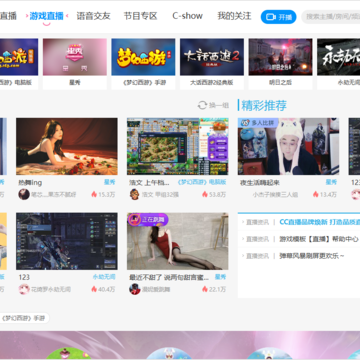Image resolution: width=360 pixels, height=360 pixels.
Task: Open the 游戏直播 tab
Action: pos(46,16)
